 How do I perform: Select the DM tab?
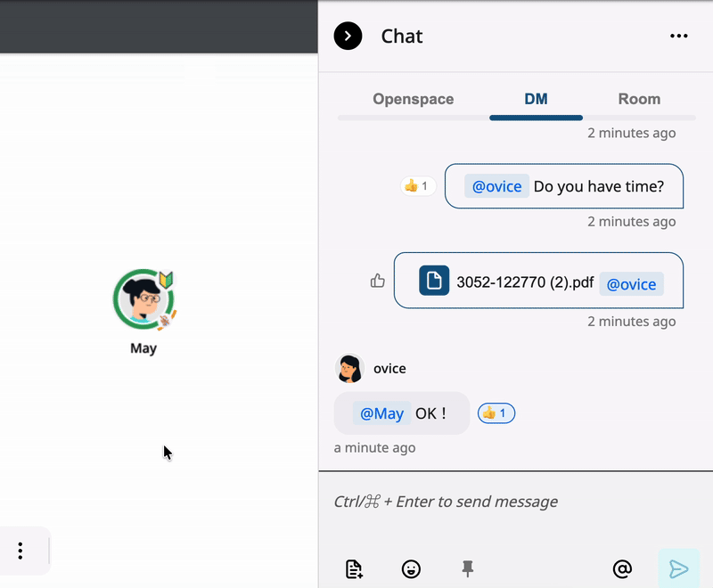point(536,99)
